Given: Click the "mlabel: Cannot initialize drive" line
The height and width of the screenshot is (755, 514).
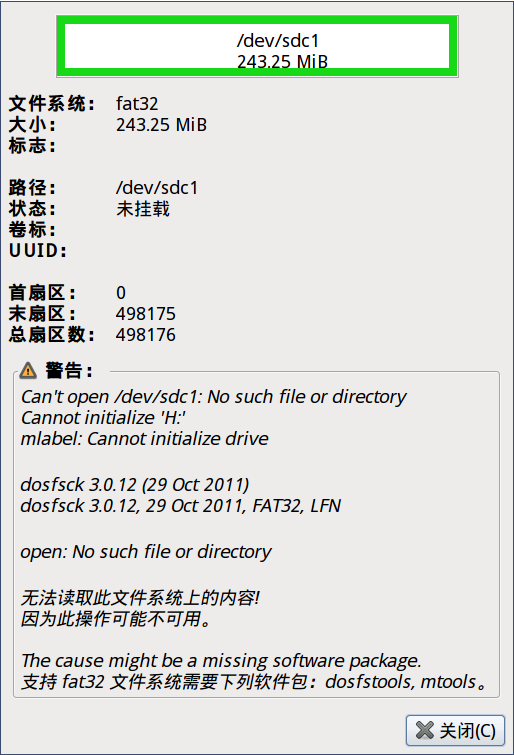Looking at the screenshot, I should 145,439.
